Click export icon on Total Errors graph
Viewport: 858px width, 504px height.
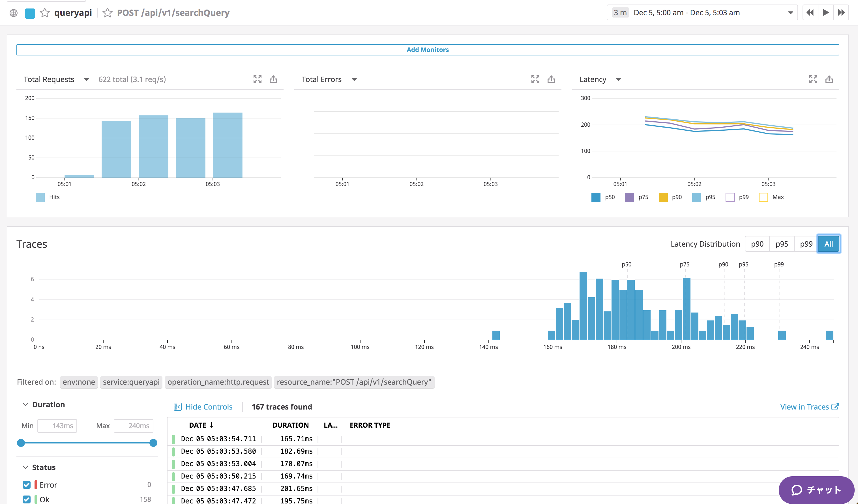[x=551, y=79]
